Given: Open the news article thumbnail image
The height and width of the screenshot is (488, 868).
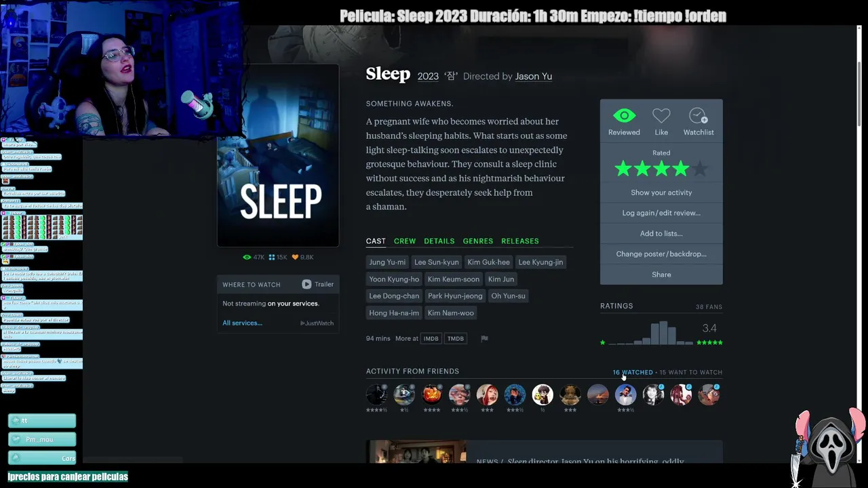Looking at the screenshot, I should tap(418, 451).
